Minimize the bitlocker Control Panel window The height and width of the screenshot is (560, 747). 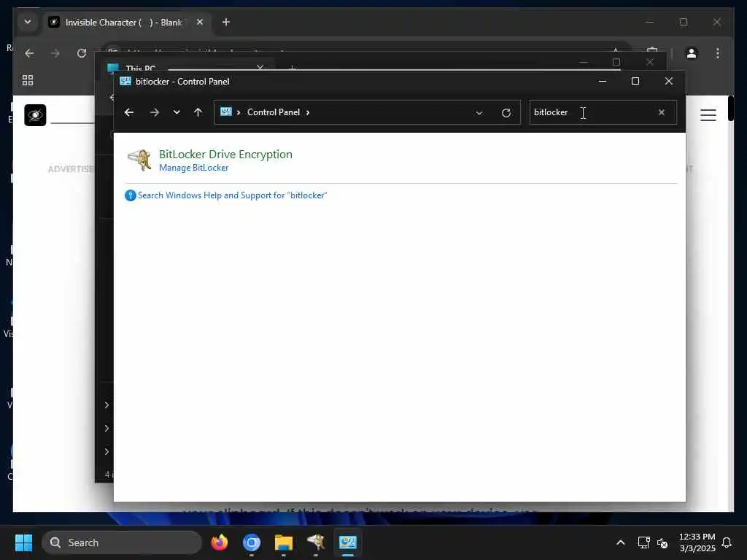tap(602, 82)
